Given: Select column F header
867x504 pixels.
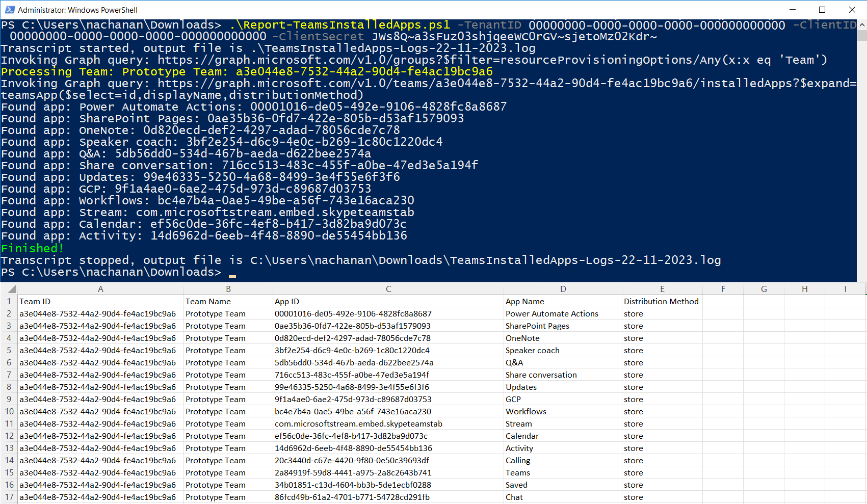Looking at the screenshot, I should coord(723,289).
